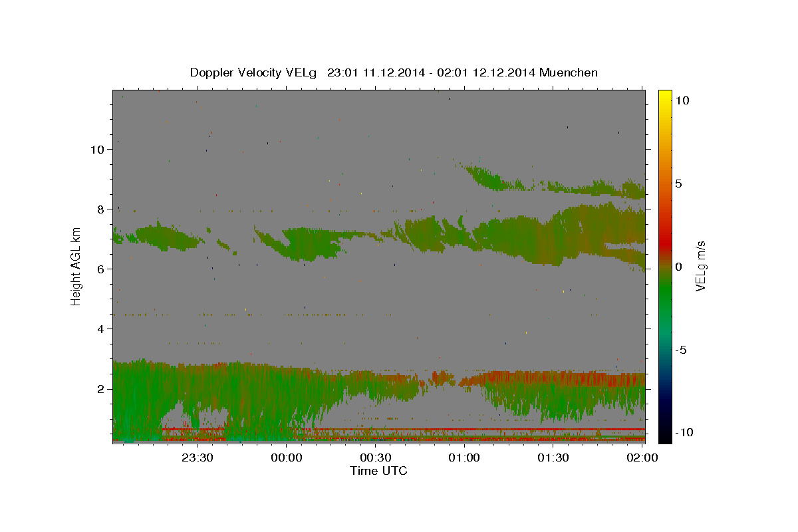The height and width of the screenshot is (532, 798).
Task: Click the yellow top of the colorbar
Action: point(665,96)
